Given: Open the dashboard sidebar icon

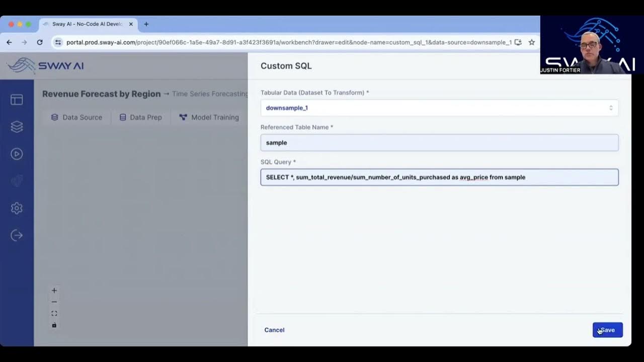Looking at the screenshot, I should (17, 100).
